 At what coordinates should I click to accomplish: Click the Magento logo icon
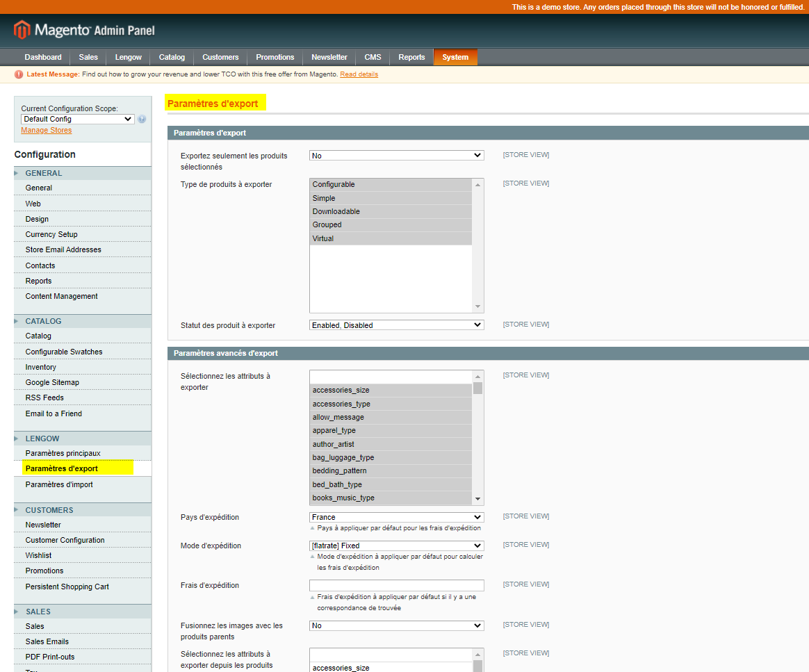click(22, 30)
